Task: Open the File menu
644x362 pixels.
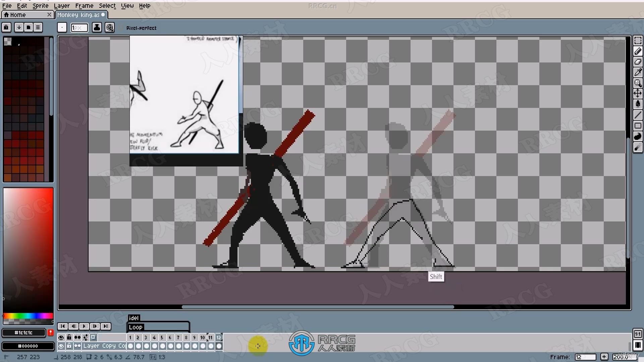Action: 7,6
